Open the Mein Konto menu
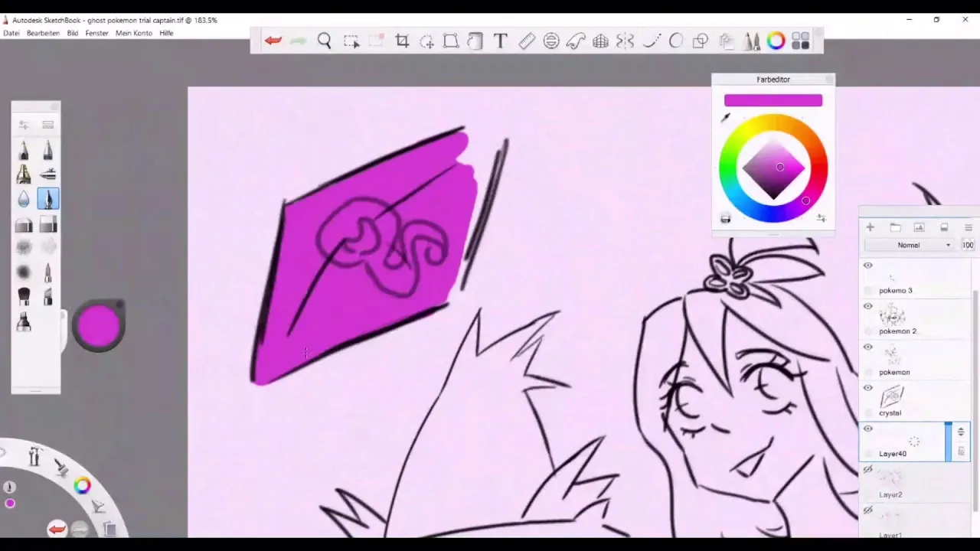Image resolution: width=980 pixels, height=551 pixels. pyautogui.click(x=134, y=33)
